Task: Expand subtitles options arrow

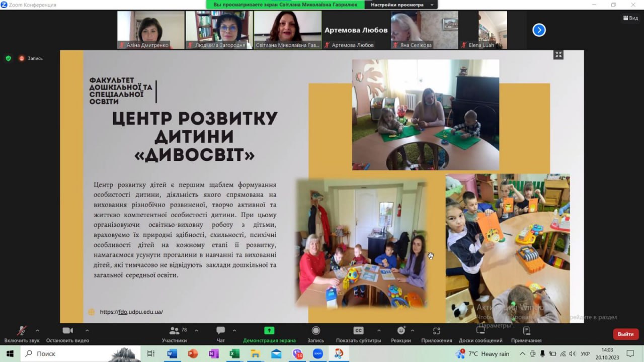Action: tap(379, 330)
